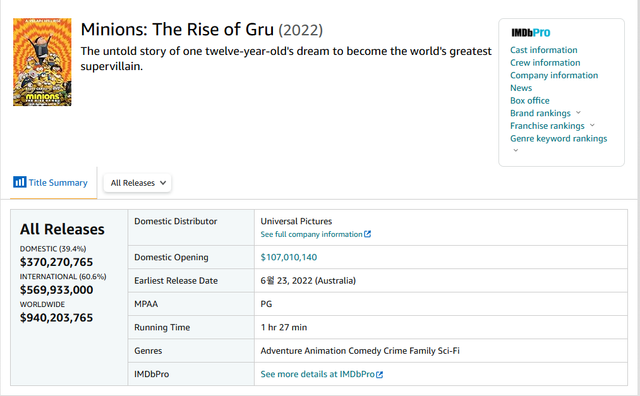Open the $107,010,140 domestic opening link

coord(289,257)
